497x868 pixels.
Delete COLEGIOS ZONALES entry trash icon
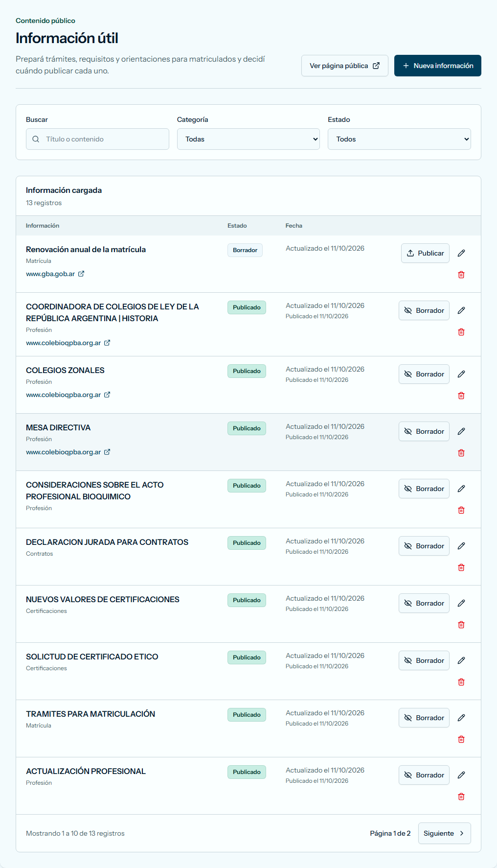[x=461, y=396]
